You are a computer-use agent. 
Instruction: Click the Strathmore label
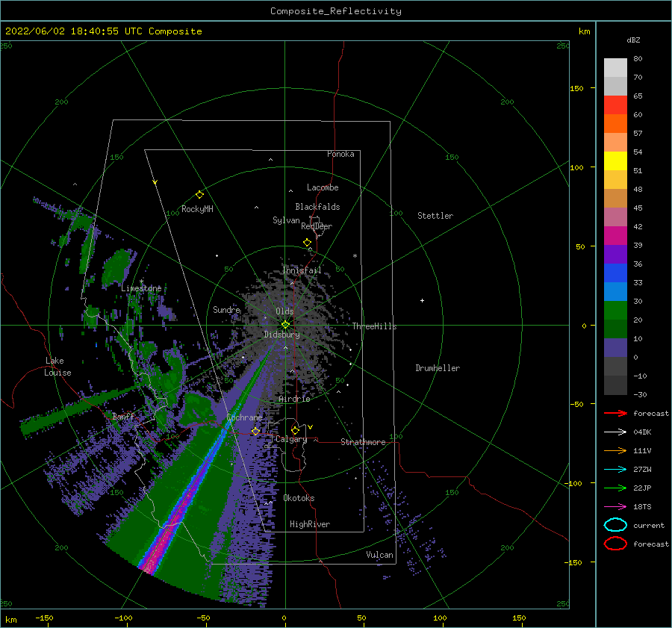coord(363,442)
